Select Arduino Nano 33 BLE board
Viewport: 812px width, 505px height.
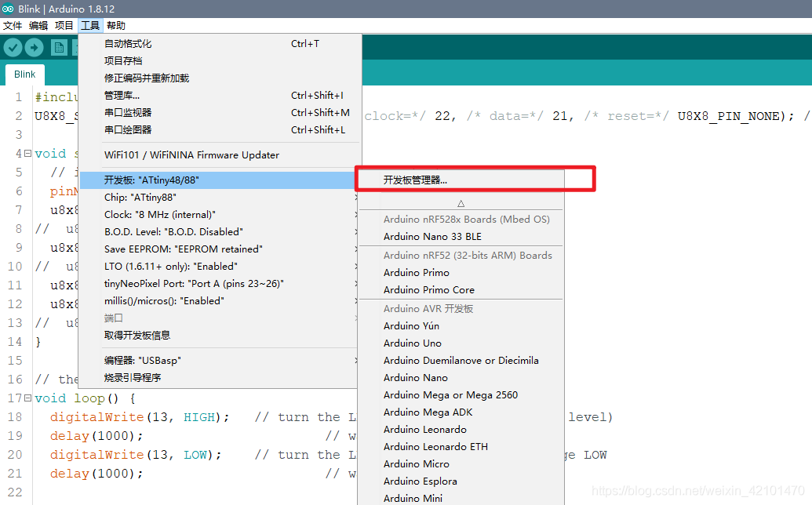pyautogui.click(x=461, y=237)
